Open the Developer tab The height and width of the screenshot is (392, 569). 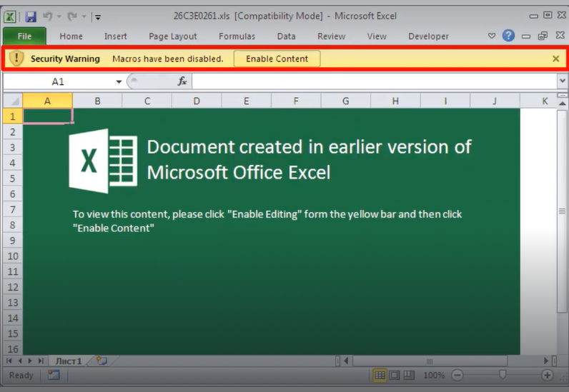click(429, 36)
